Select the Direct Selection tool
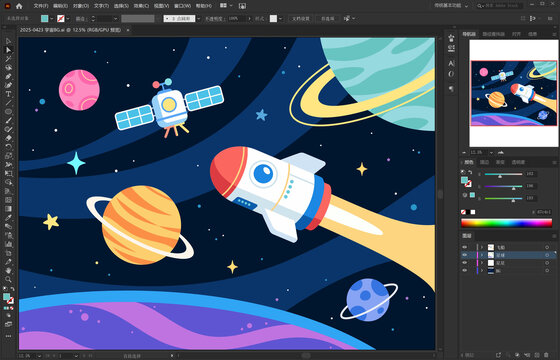Image resolution: width=560 pixels, height=360 pixels. point(9,50)
